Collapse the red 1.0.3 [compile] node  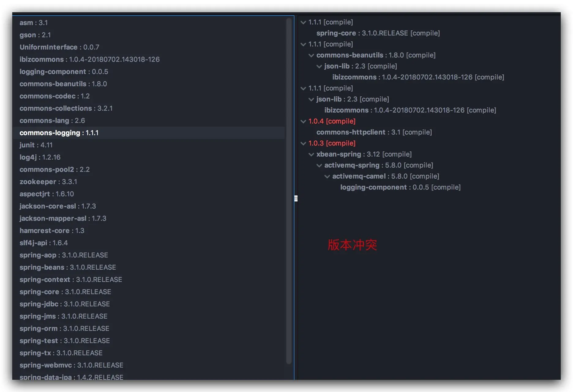coord(303,143)
